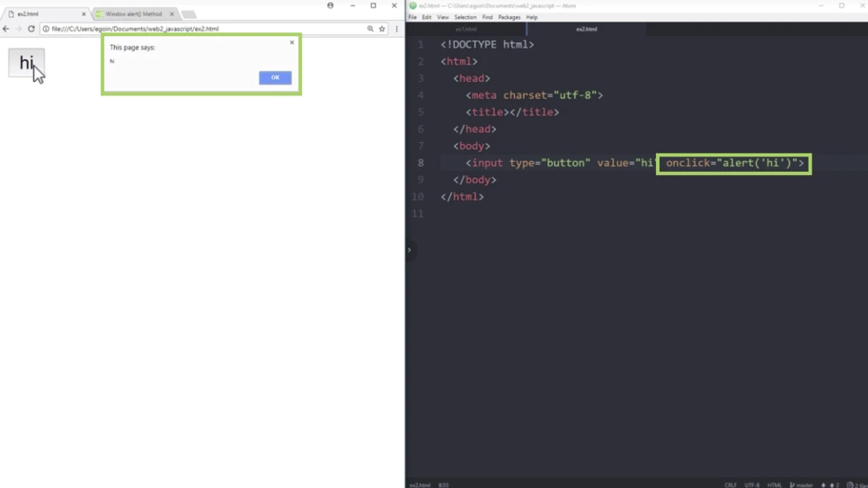
Task: Click the browser back arrow
Action: coord(6,29)
